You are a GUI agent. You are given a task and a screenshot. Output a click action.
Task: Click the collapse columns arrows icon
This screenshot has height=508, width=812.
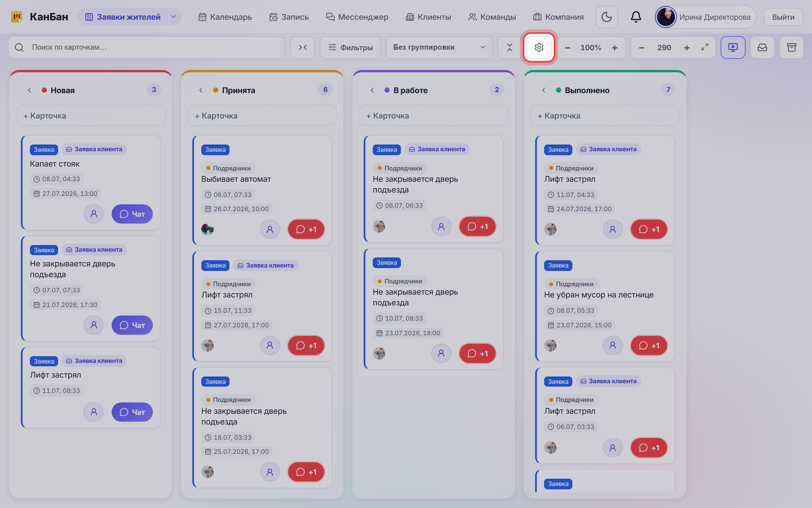303,47
